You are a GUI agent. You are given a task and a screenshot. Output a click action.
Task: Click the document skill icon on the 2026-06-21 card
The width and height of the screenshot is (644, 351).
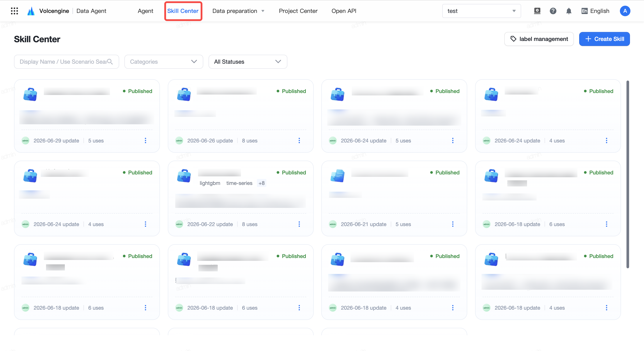point(338,176)
